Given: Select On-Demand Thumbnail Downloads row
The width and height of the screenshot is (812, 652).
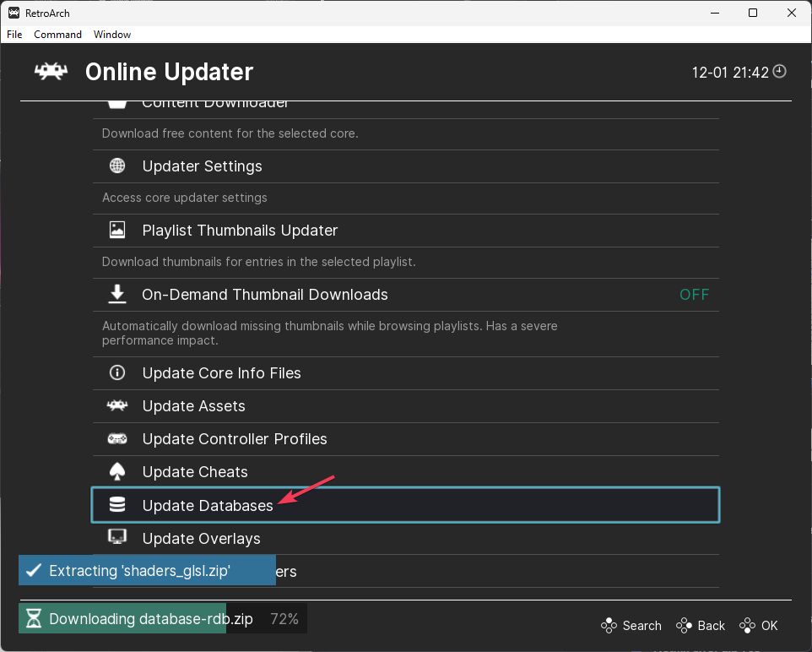Looking at the screenshot, I should pyautogui.click(x=406, y=295).
